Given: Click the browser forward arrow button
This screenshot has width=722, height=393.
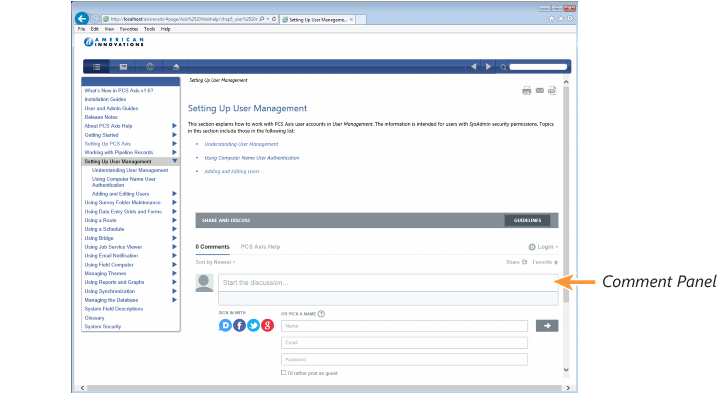Looking at the screenshot, I should coord(94,19).
